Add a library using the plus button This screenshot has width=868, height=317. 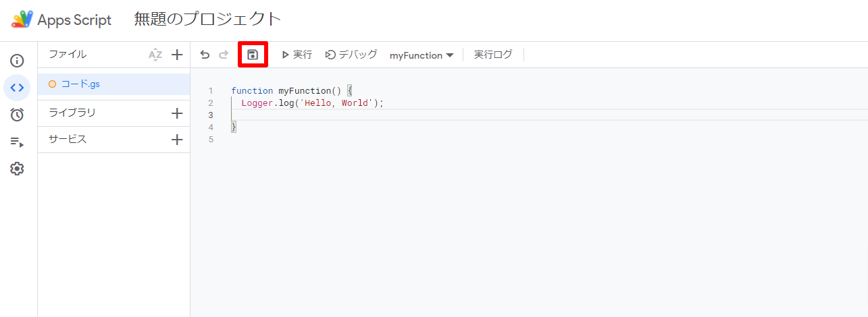click(x=177, y=113)
